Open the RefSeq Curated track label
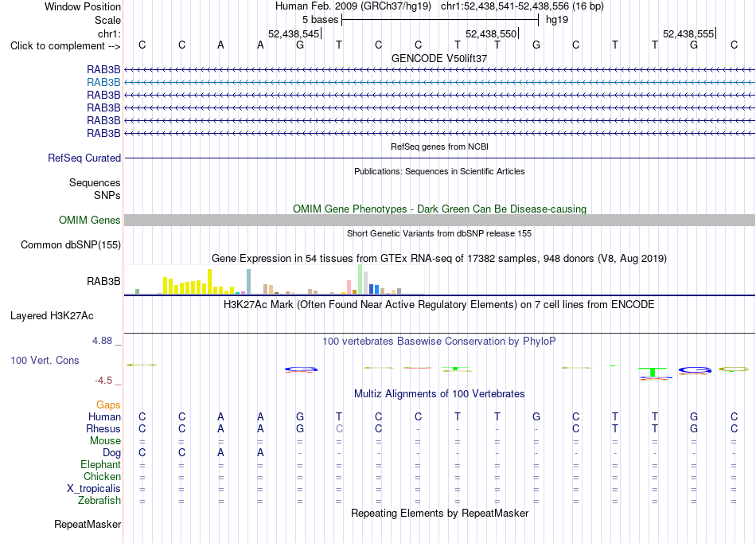Image resolution: width=756 pixels, height=543 pixels. 84,158
